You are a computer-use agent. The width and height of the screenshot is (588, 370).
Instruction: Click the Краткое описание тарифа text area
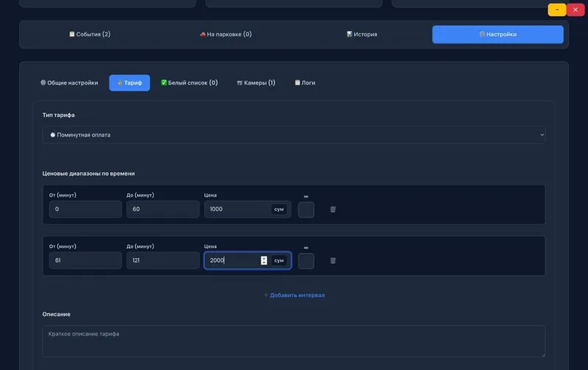point(293,341)
